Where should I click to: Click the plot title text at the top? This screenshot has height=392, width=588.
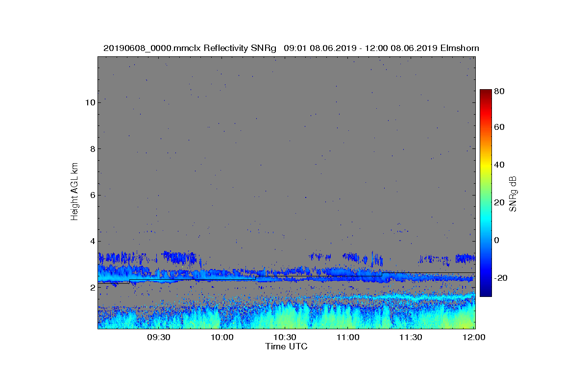point(291,48)
